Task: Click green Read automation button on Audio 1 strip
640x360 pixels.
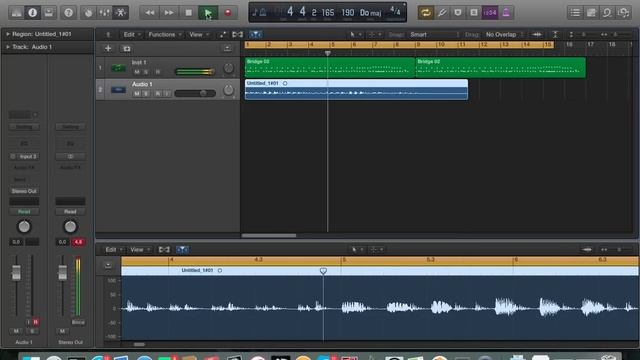Action: click(24, 211)
